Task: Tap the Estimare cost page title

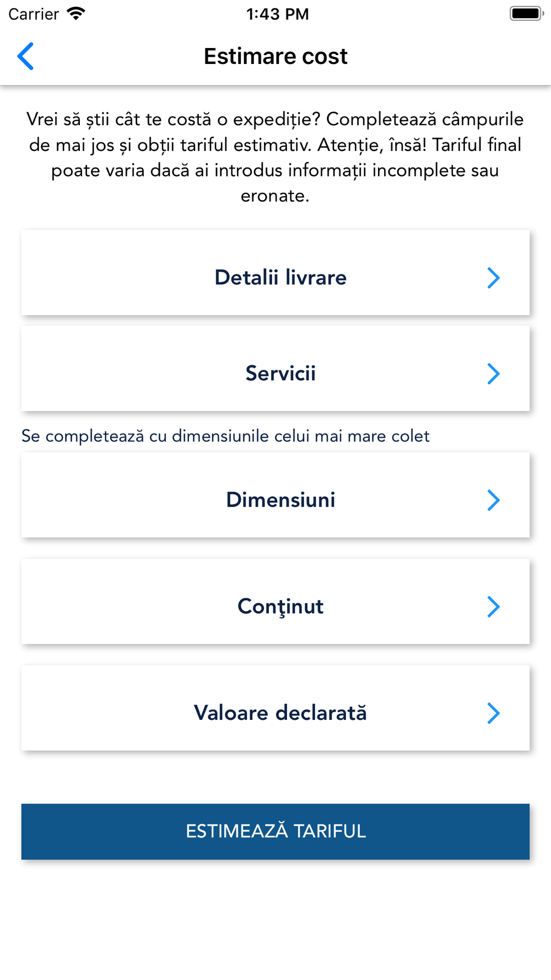Action: pyautogui.click(x=275, y=56)
